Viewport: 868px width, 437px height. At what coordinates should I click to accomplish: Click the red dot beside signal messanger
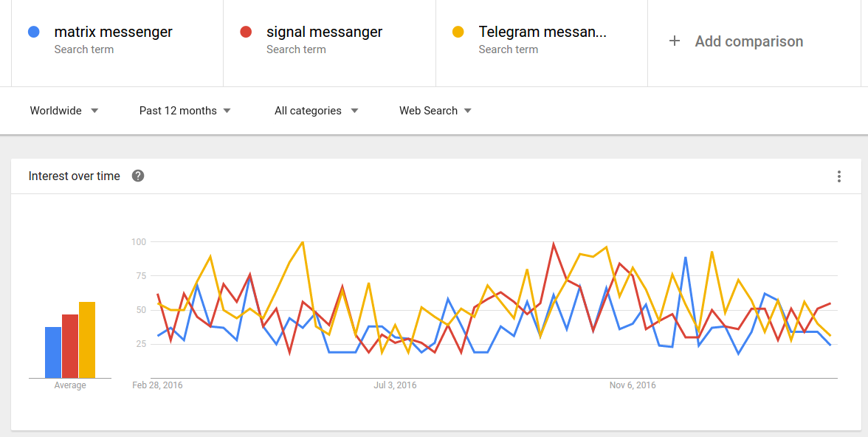(246, 32)
